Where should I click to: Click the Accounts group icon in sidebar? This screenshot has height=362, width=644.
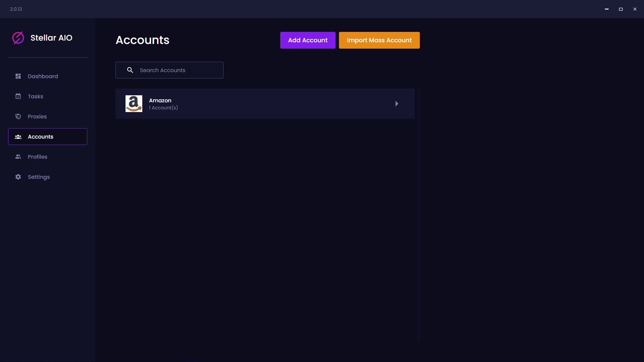(x=18, y=137)
